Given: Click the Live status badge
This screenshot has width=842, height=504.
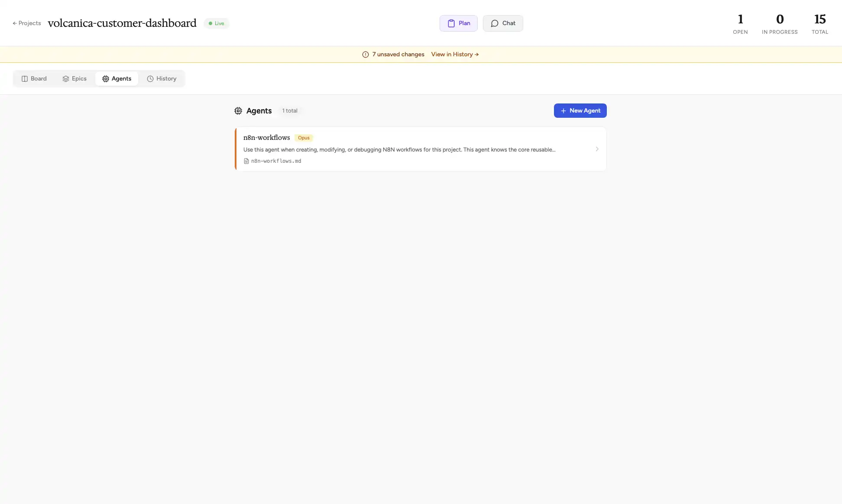Looking at the screenshot, I should coord(216,23).
